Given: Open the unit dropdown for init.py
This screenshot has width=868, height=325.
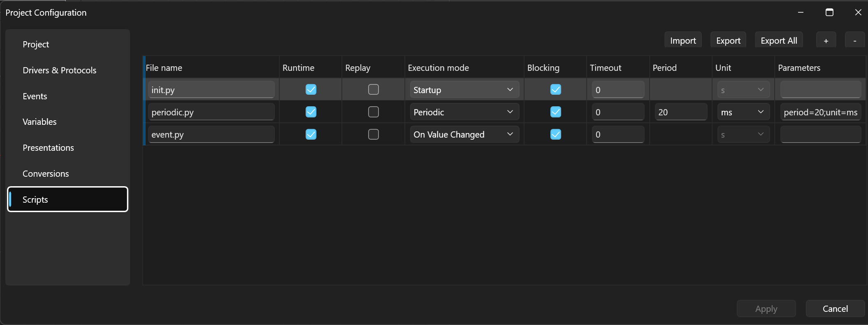Looking at the screenshot, I should click(x=743, y=90).
